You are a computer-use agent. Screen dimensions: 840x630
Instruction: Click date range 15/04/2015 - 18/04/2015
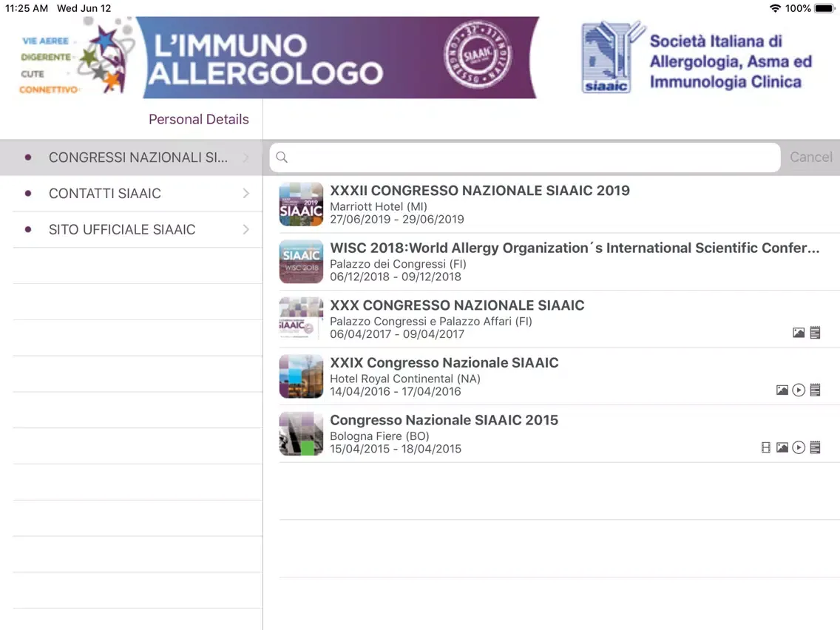396,448
